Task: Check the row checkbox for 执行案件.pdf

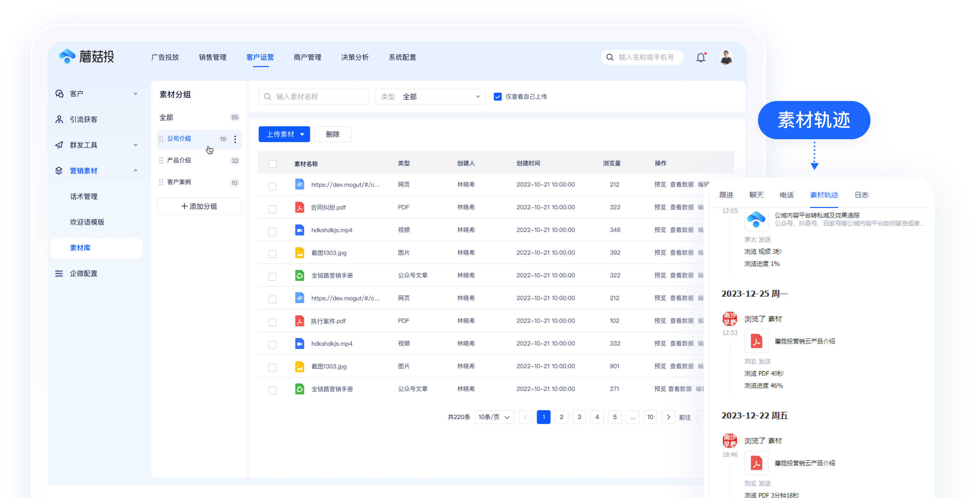Action: point(273,322)
